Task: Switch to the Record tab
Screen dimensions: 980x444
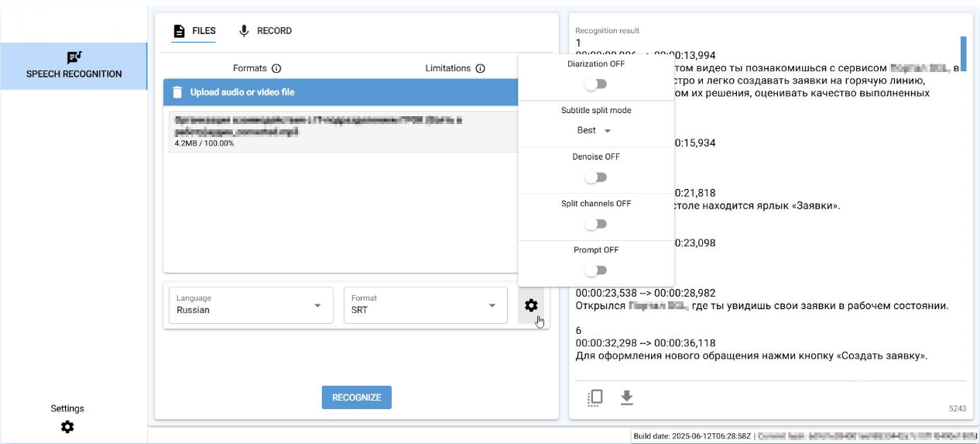Action: tap(266, 31)
